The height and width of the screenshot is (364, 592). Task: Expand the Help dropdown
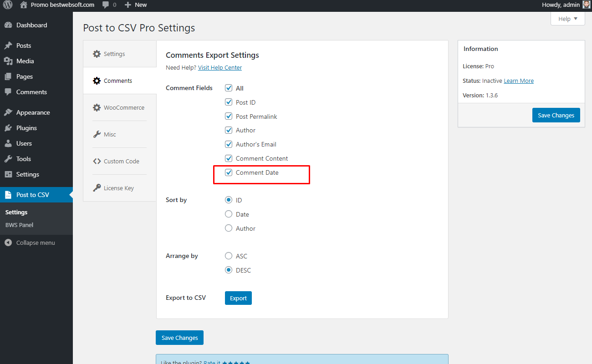[567, 19]
